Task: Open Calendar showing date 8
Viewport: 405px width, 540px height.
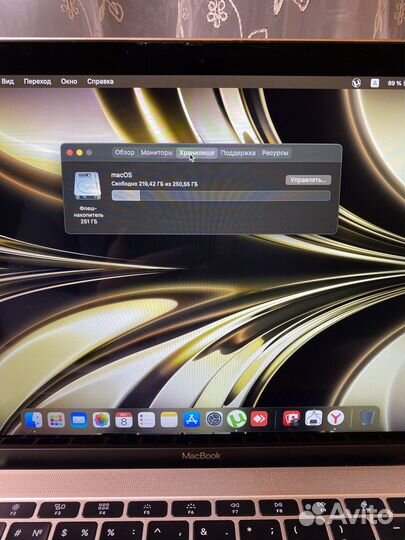Action: point(124,420)
